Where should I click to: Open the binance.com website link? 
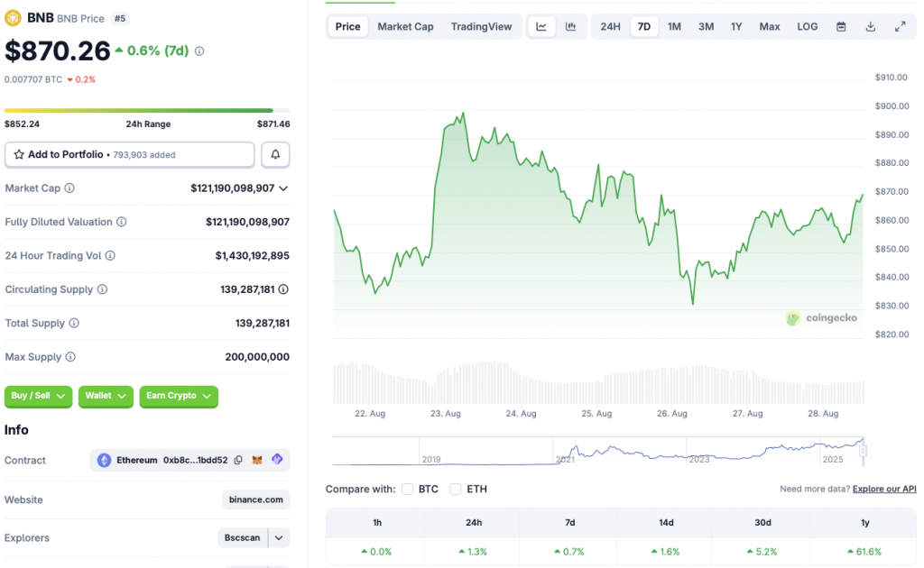coord(255,499)
